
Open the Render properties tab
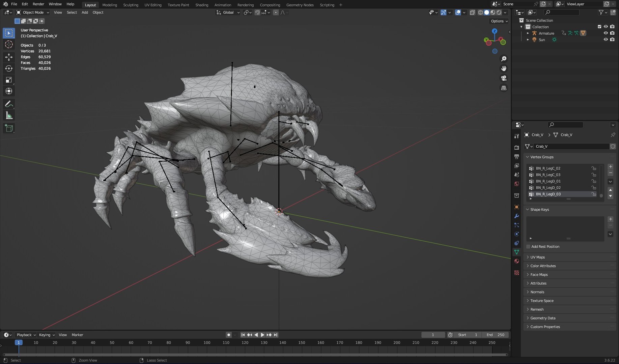click(x=516, y=148)
